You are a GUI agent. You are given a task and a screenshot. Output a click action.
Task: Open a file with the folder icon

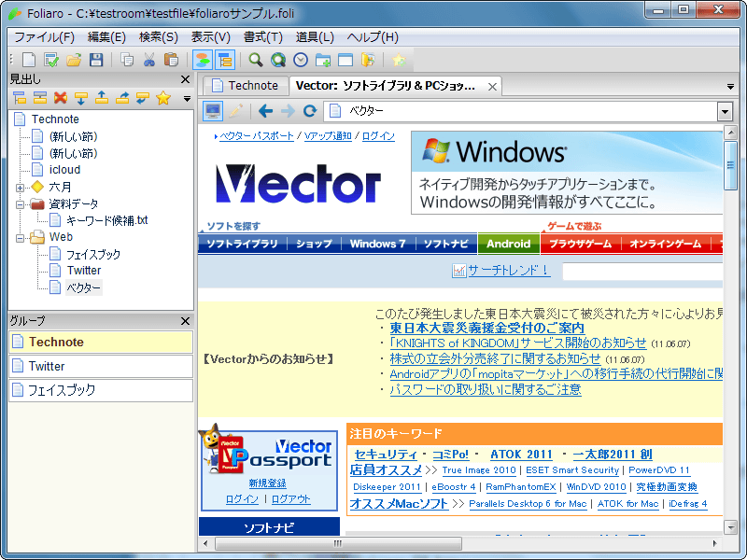(x=74, y=60)
